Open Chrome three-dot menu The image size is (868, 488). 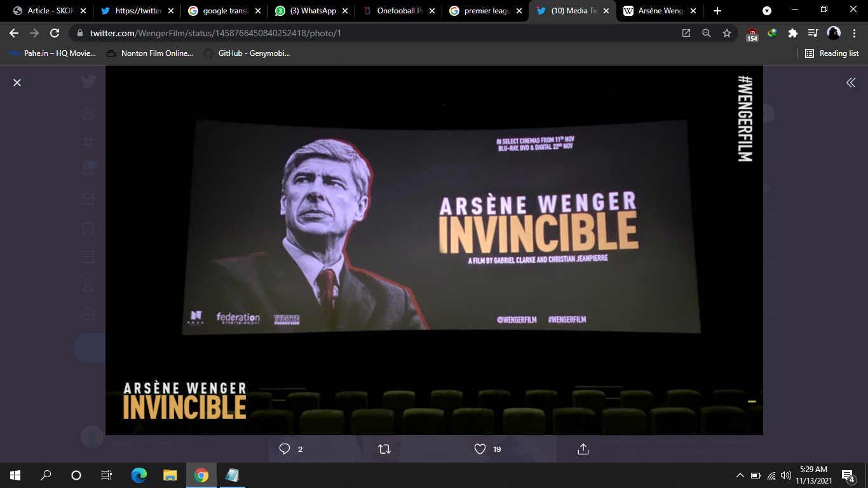pos(854,33)
